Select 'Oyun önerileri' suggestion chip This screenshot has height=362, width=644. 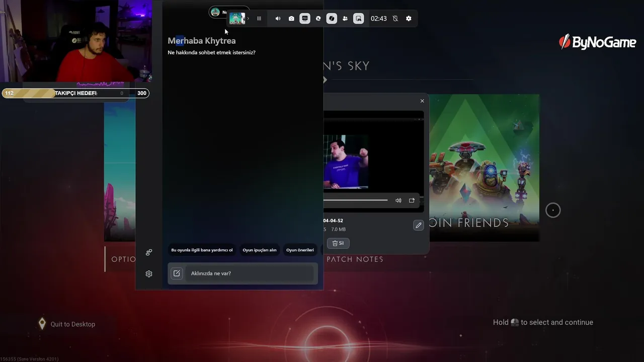pyautogui.click(x=300, y=250)
